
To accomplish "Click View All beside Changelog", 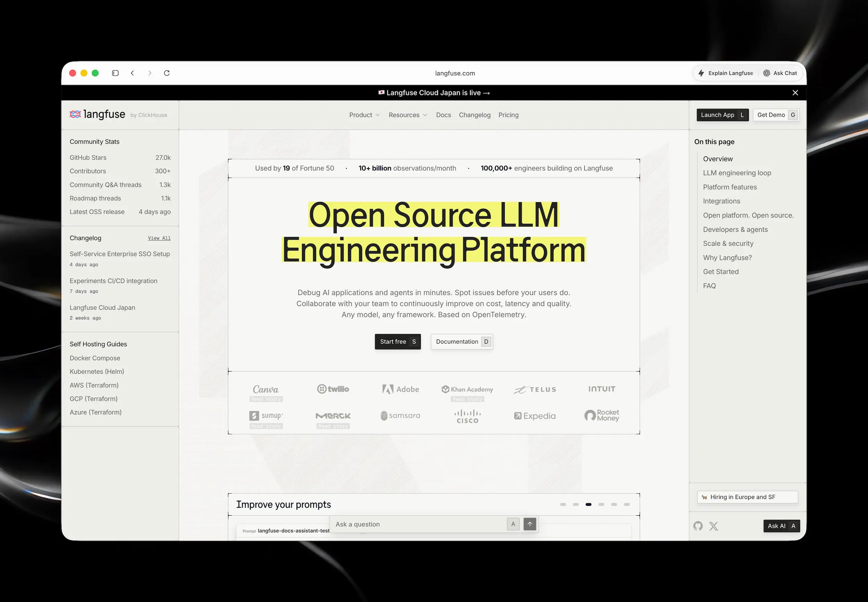I will click(x=159, y=238).
